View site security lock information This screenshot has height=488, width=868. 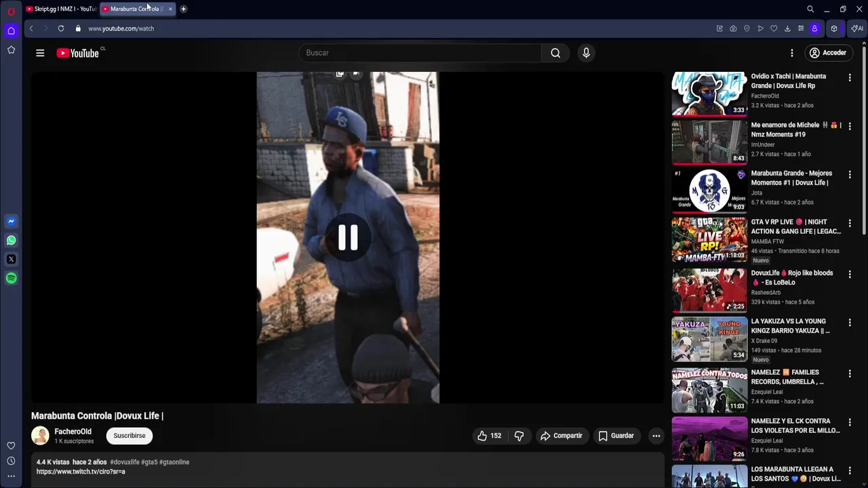[x=78, y=28]
